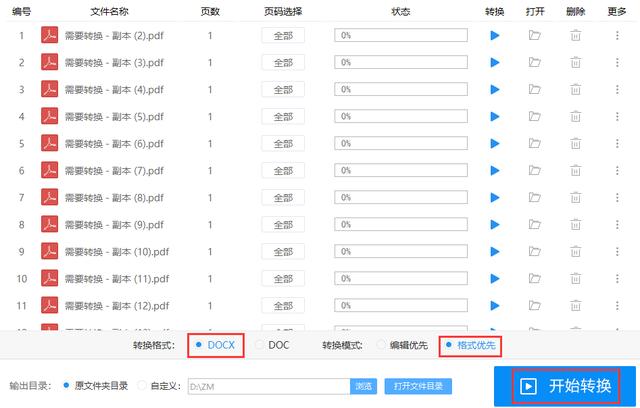Click PDF icon of 需要转换 - 副本 (6).pdf
The width and height of the screenshot is (640, 408).
[x=49, y=144]
